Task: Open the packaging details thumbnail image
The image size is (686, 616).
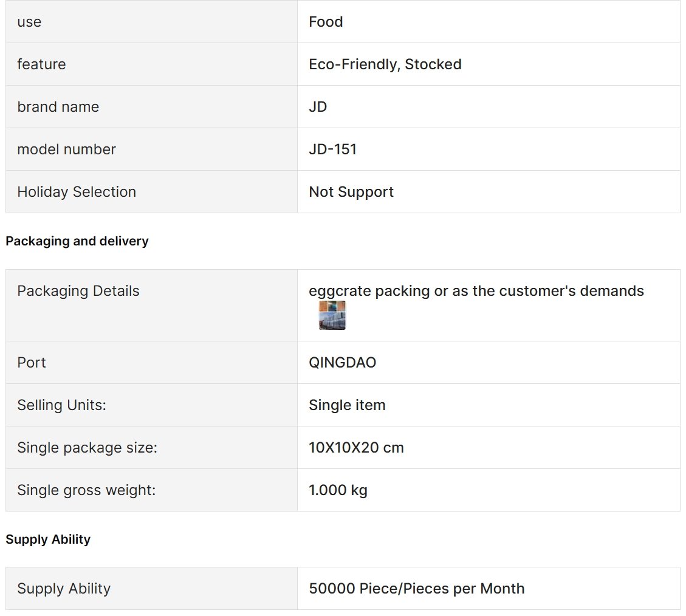Action: [332, 315]
